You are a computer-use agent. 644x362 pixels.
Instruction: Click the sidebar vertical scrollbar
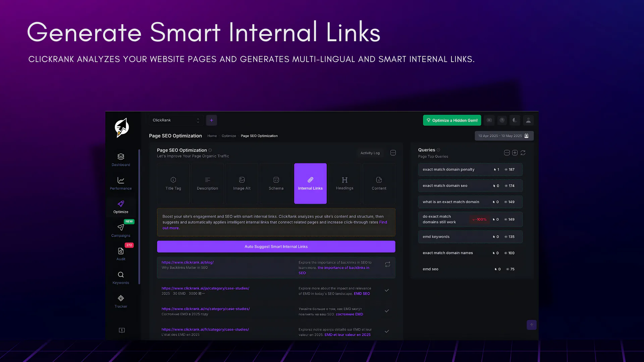(139, 217)
